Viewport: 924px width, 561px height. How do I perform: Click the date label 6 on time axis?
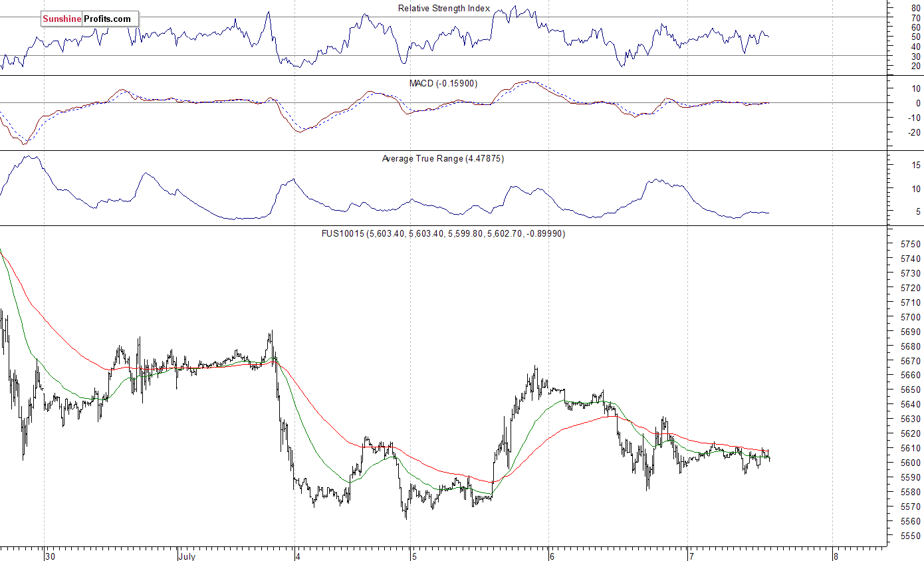(x=551, y=556)
